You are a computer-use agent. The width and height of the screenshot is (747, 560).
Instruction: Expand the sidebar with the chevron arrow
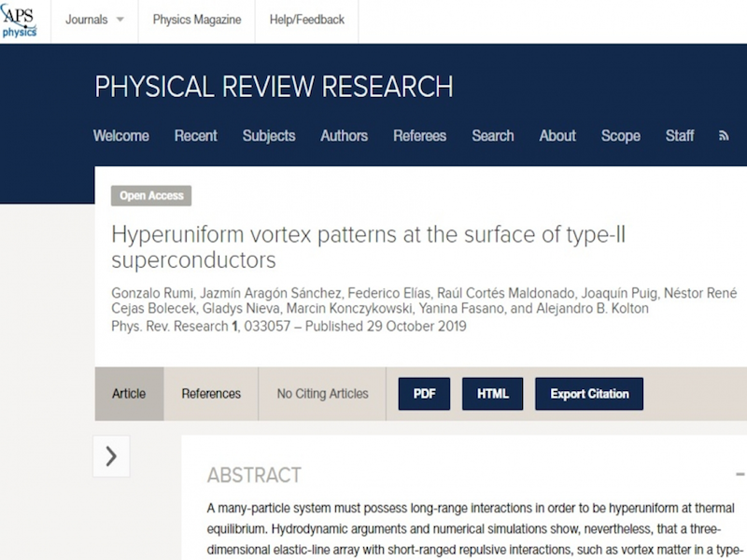click(111, 455)
